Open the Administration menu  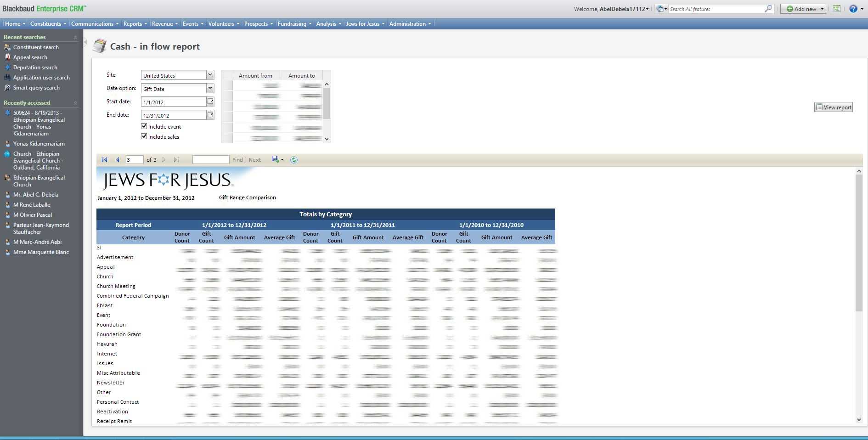coord(410,24)
